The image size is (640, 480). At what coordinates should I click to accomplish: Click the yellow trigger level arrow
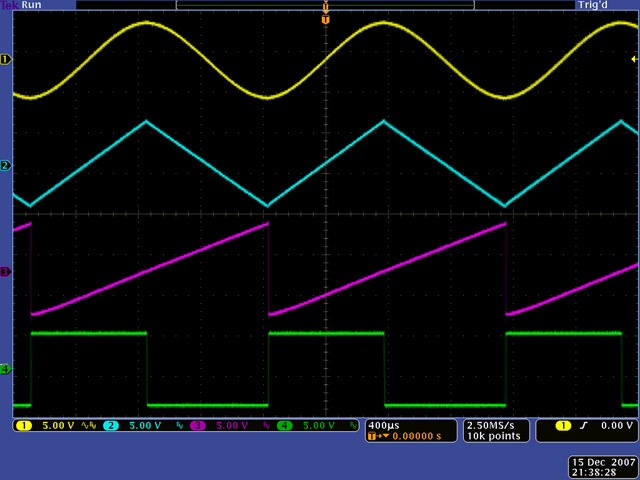tap(634, 60)
